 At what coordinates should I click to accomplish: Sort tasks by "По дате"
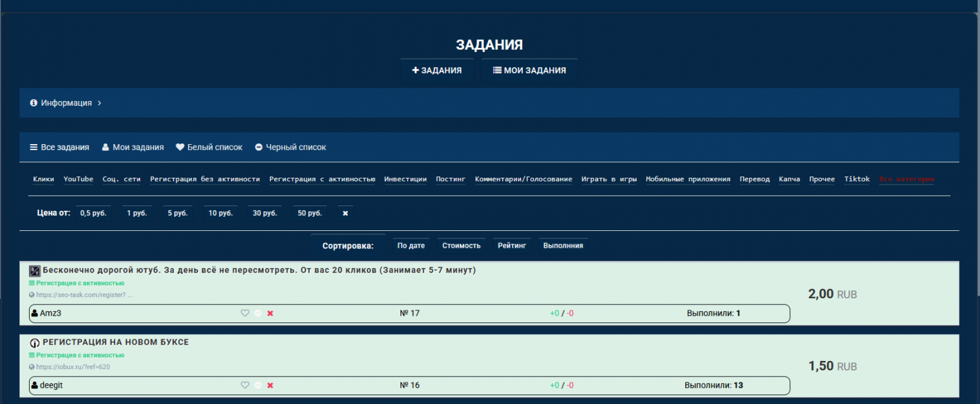pyautogui.click(x=411, y=245)
